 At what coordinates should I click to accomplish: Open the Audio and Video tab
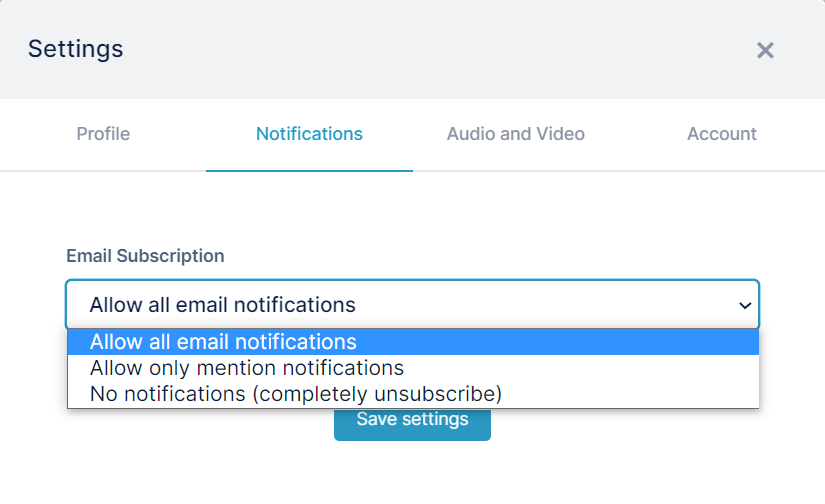[x=516, y=134]
